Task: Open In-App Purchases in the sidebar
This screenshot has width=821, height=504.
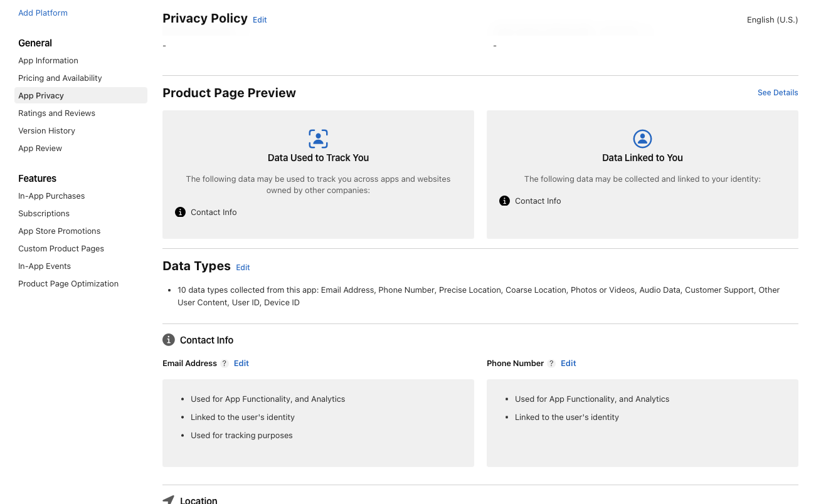Action: coord(51,196)
